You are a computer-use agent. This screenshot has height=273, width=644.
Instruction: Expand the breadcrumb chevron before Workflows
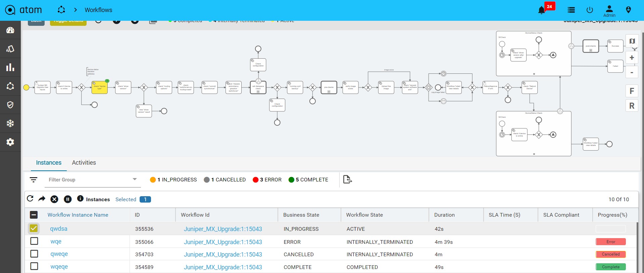(x=76, y=10)
